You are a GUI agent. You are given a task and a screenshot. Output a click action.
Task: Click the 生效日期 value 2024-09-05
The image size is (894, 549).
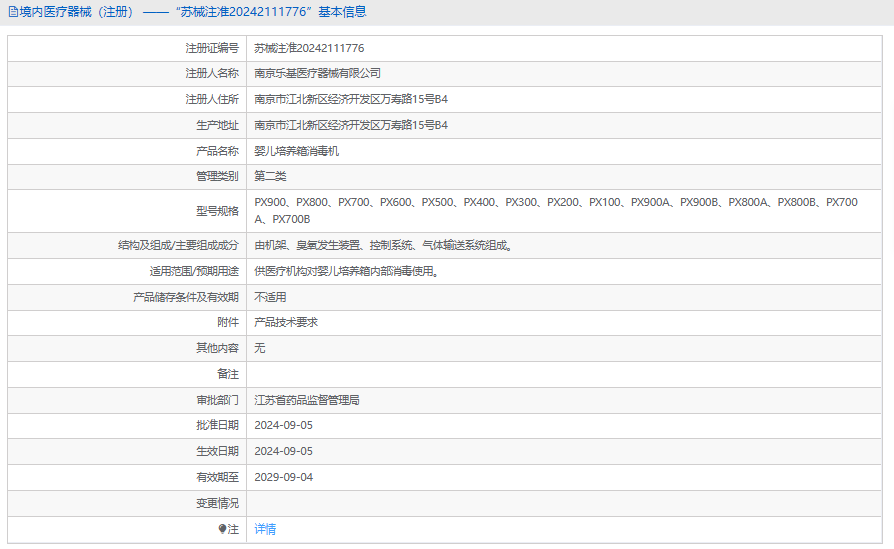pos(283,451)
